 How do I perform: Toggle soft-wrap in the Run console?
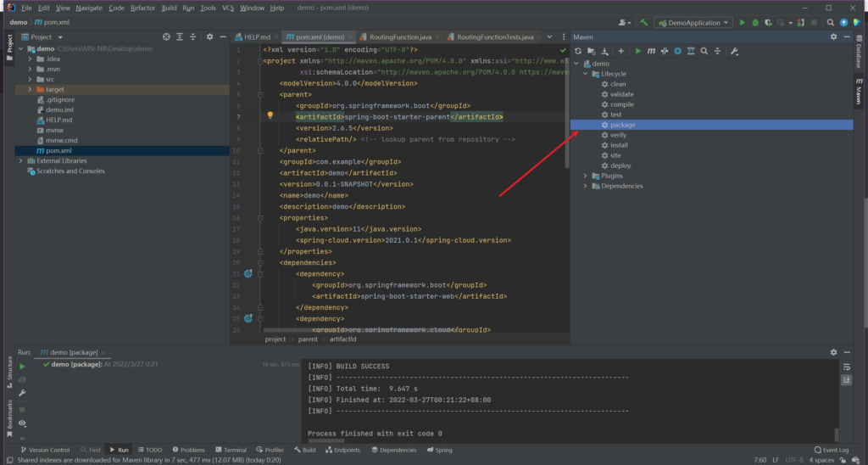coord(847,367)
